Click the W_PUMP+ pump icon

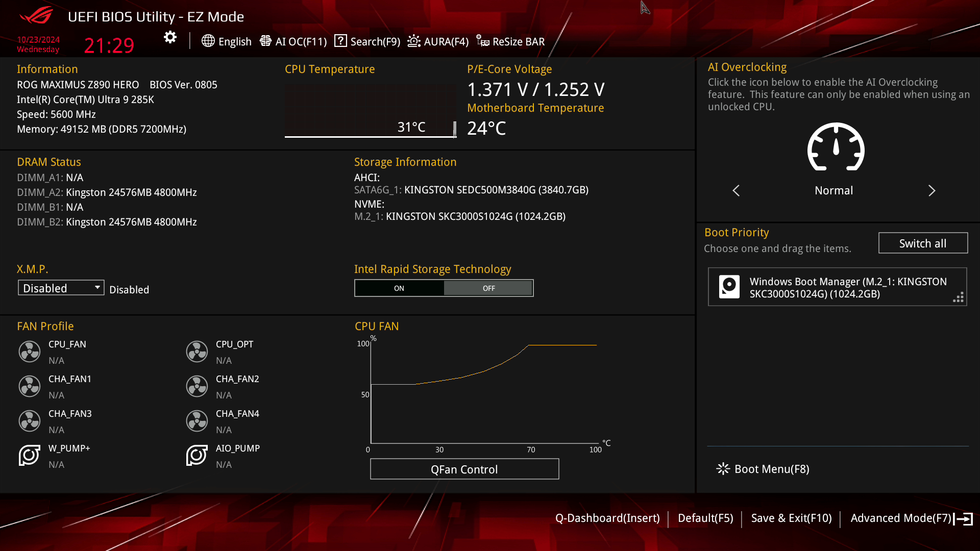click(x=30, y=455)
